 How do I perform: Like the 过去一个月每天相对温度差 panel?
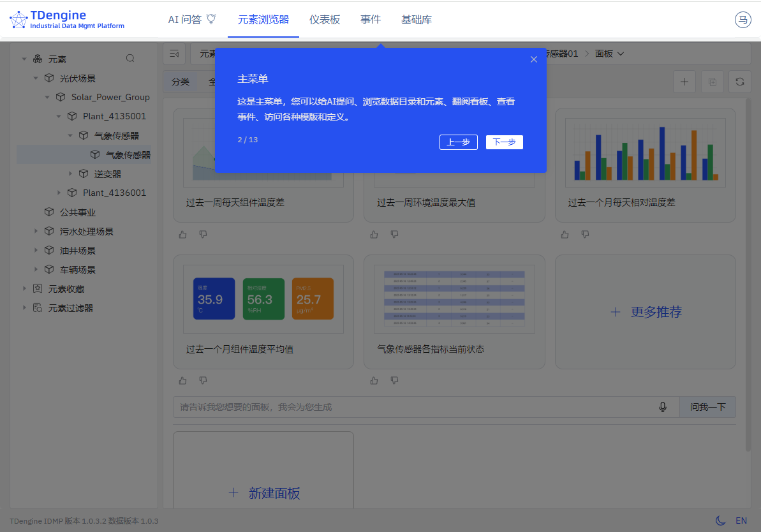(x=565, y=235)
